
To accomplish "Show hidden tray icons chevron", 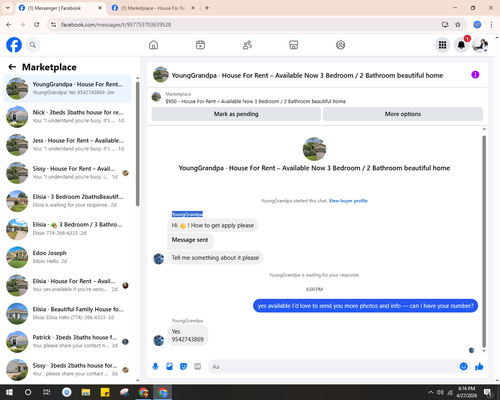I will [x=431, y=392].
